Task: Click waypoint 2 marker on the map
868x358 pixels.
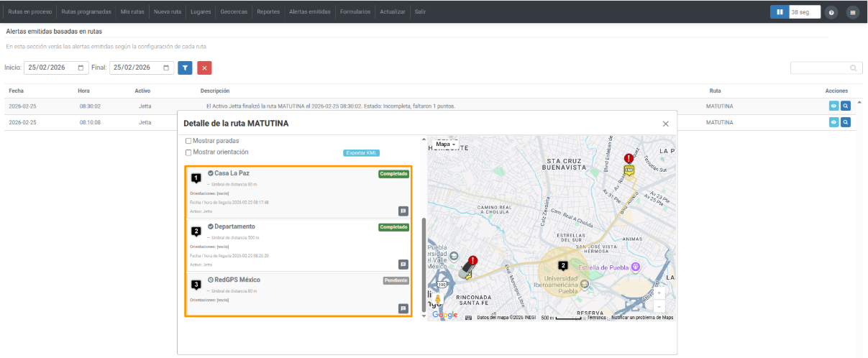Action: 563,265
